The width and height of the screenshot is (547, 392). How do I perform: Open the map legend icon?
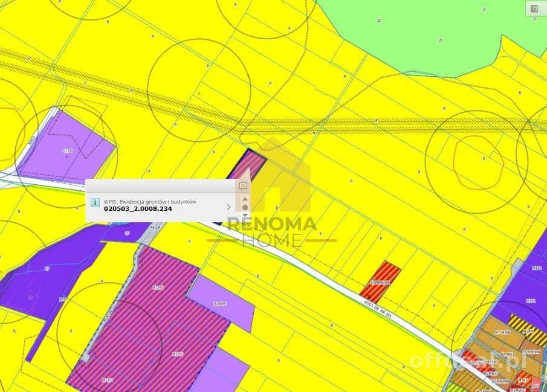coord(534,8)
